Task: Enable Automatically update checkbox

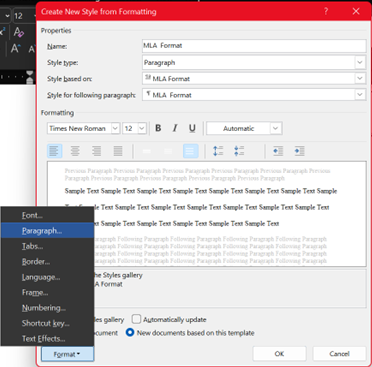Action: tap(136, 319)
